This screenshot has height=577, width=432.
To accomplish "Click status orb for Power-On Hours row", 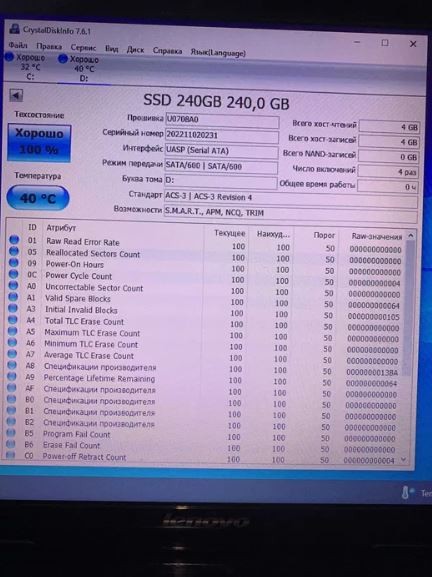I will pyautogui.click(x=14, y=263).
